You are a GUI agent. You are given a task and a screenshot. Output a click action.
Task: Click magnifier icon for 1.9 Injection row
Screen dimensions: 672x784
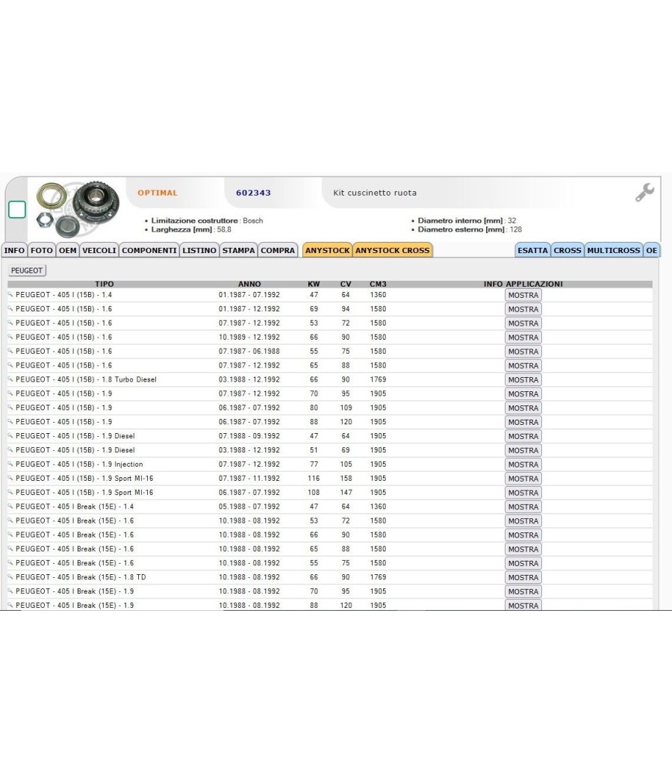[10, 464]
